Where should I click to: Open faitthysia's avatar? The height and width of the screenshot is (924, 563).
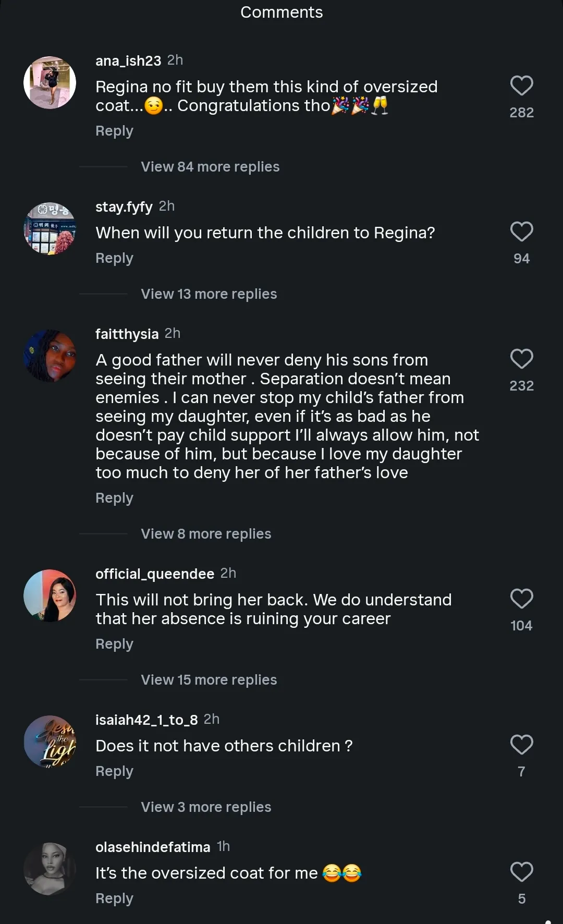point(50,356)
